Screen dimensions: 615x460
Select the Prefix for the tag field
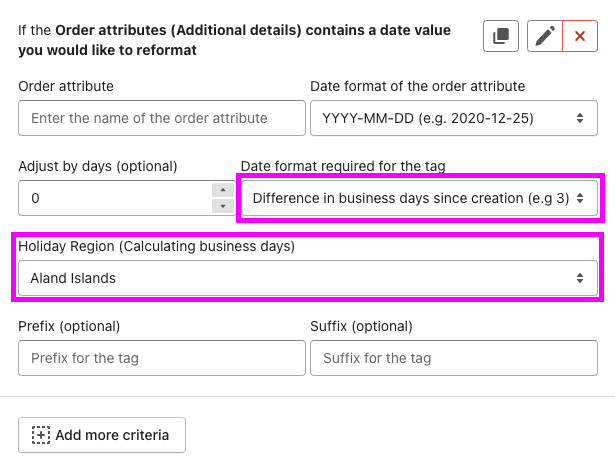(162, 358)
